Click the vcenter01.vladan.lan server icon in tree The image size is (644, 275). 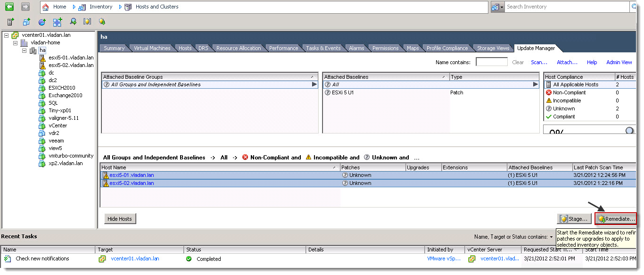pyautogui.click(x=16, y=35)
